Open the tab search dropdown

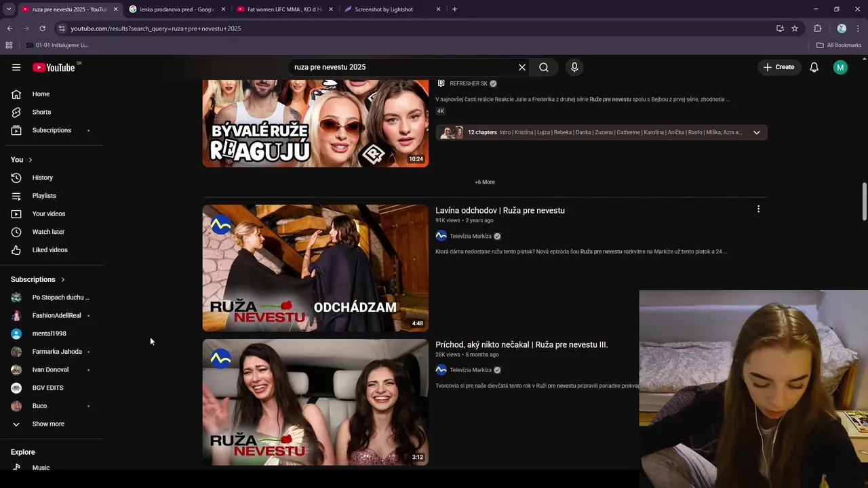coord(9,9)
